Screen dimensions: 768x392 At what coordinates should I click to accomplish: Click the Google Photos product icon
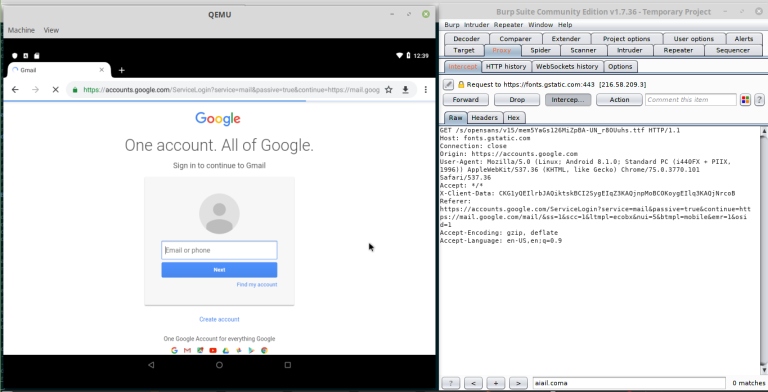pyautogui.click(x=239, y=350)
